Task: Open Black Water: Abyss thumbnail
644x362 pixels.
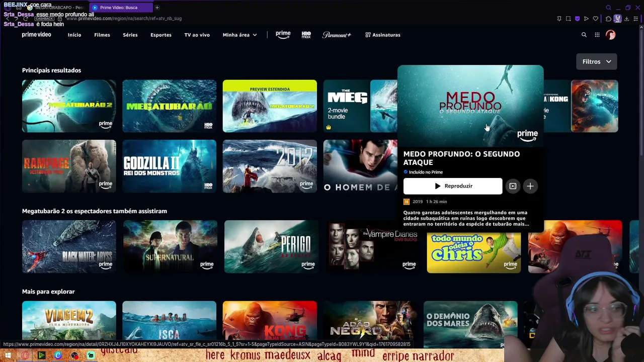Action: click(x=69, y=247)
